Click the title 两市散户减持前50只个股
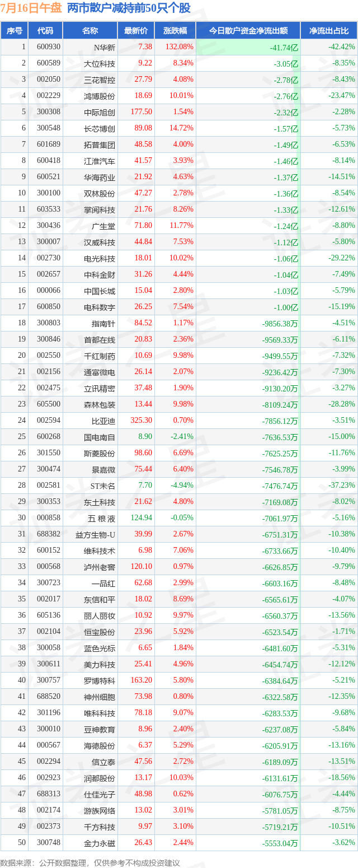 (x=129, y=8)
